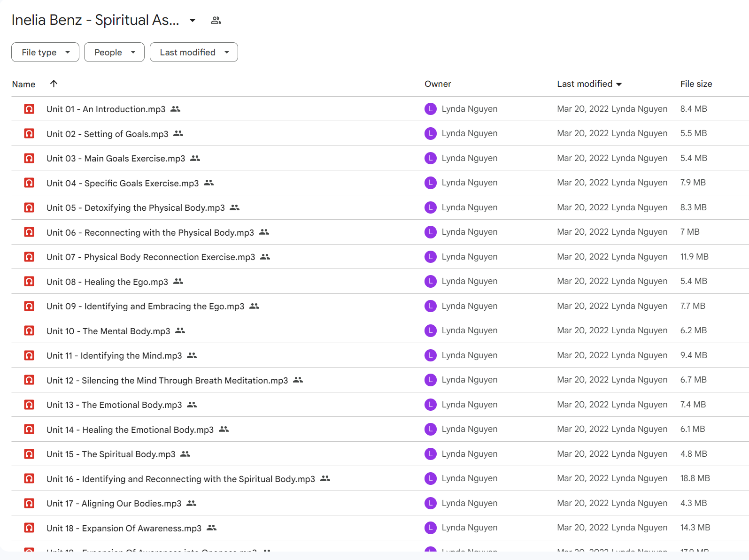Click audio file icon for Unit 02
The width and height of the screenshot is (749, 560).
tap(29, 133)
